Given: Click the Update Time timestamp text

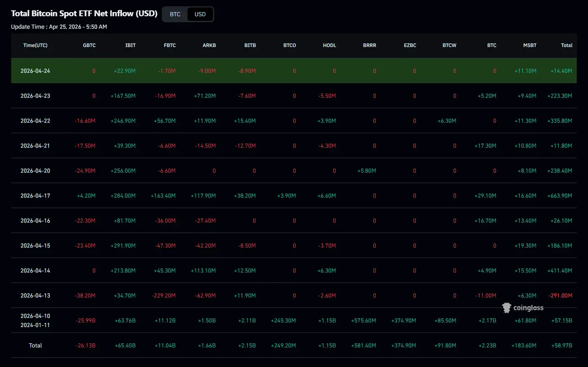Looking at the screenshot, I should [59, 27].
